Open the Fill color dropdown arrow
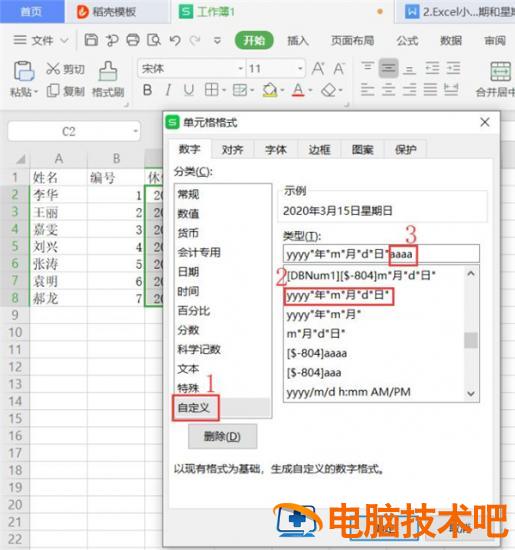Viewport: 515px width, 550px height. coord(282,90)
